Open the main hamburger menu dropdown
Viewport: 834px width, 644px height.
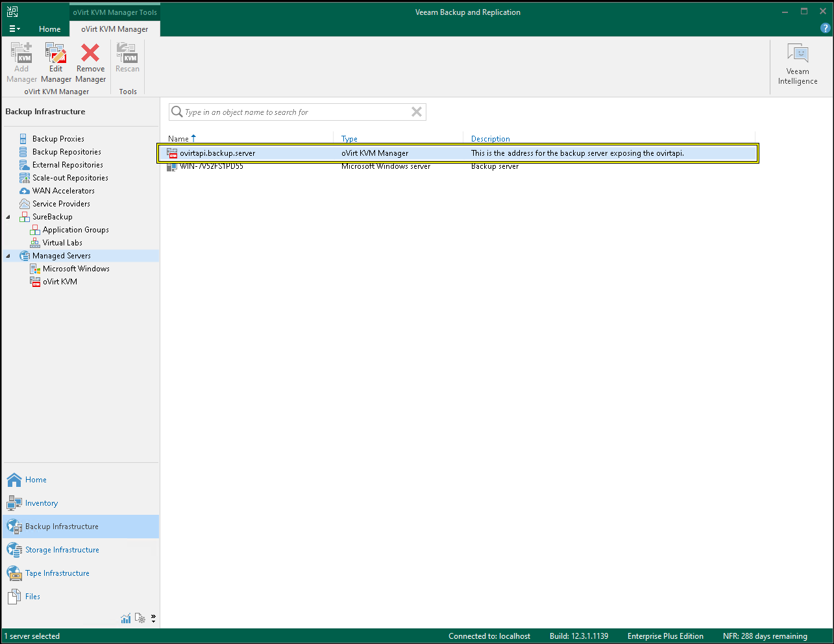coord(14,29)
